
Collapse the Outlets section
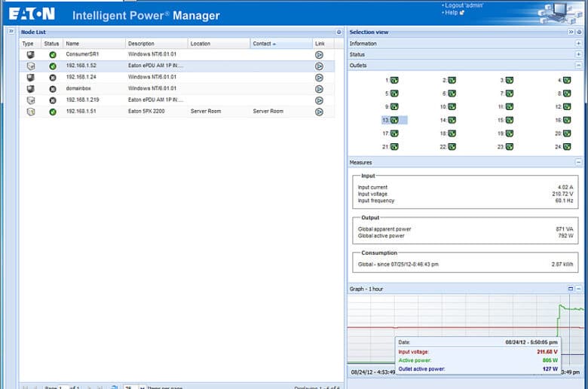[579, 66]
